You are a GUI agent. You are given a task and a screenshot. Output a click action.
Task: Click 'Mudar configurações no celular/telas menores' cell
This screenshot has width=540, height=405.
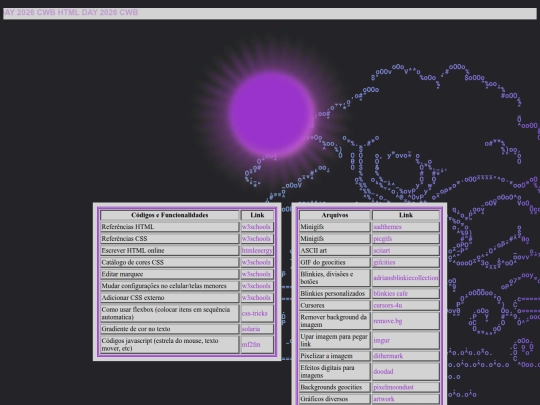pos(169,286)
